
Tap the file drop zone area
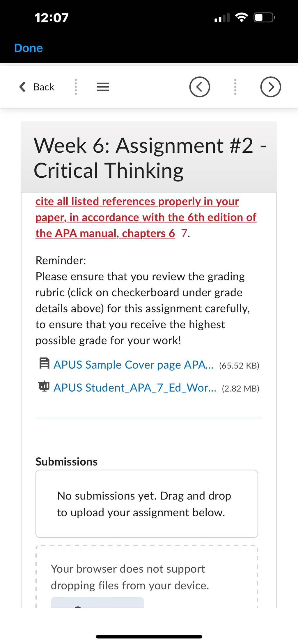(147, 577)
